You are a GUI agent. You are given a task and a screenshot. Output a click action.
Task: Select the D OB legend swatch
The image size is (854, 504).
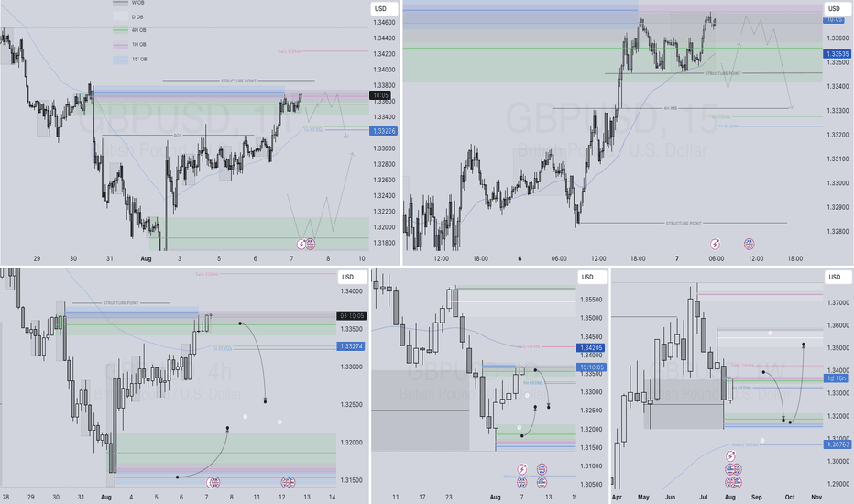click(x=120, y=16)
